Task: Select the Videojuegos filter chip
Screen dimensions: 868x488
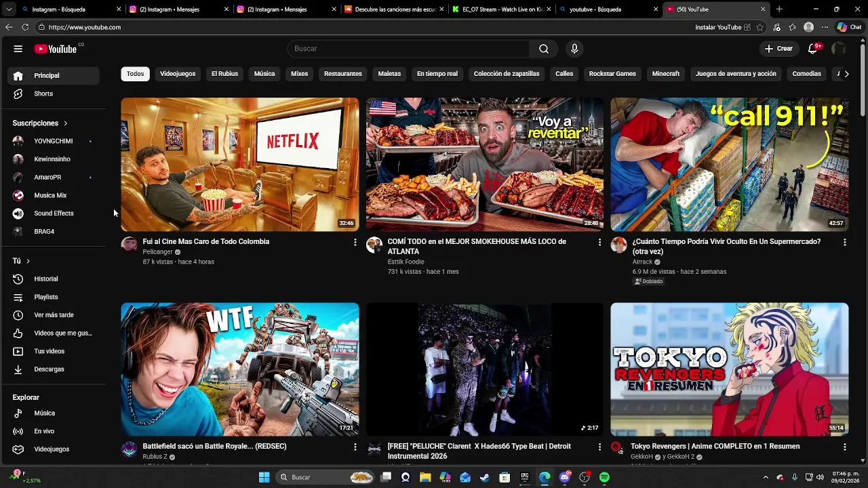Action: 178,74
